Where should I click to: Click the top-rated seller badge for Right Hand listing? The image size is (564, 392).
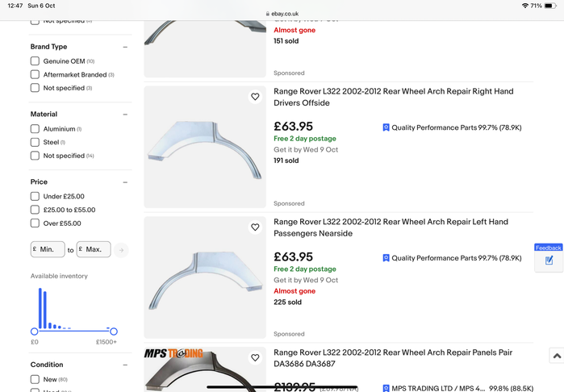(386, 127)
